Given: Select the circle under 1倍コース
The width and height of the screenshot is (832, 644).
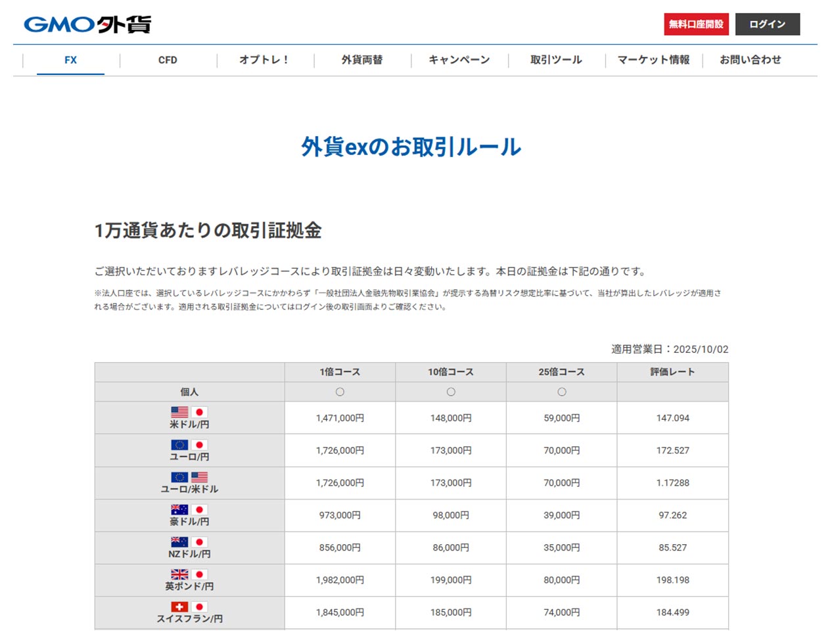Looking at the screenshot, I should (340, 392).
